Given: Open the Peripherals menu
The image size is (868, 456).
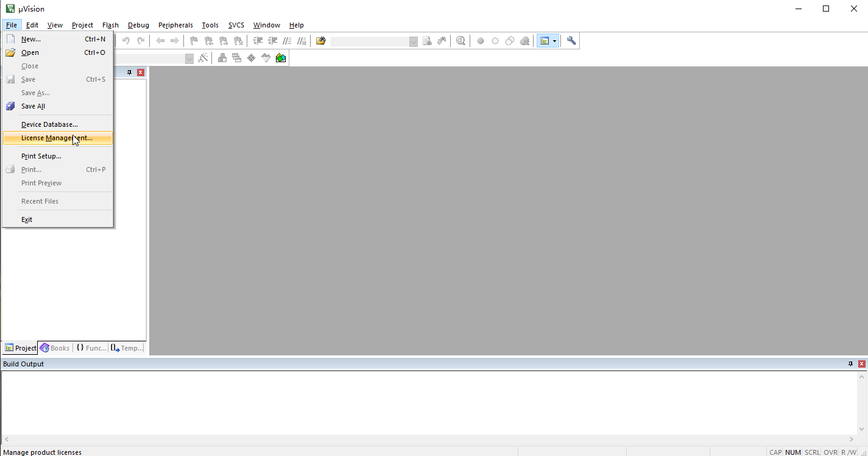Looking at the screenshot, I should click(x=175, y=25).
